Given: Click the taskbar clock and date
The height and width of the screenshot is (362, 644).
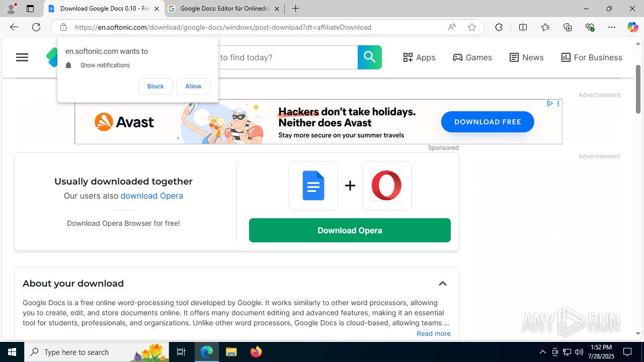Looking at the screenshot, I should (600, 352).
